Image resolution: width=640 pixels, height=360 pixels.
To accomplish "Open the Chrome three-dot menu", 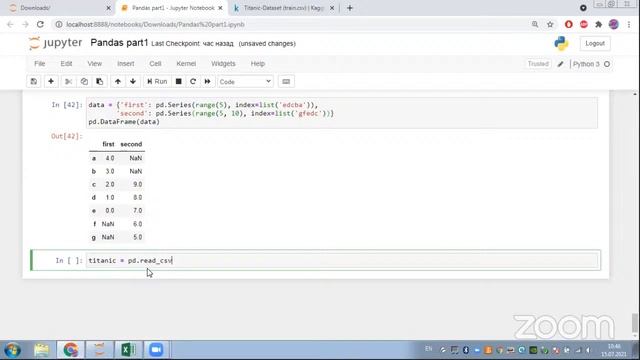I will point(629,24).
